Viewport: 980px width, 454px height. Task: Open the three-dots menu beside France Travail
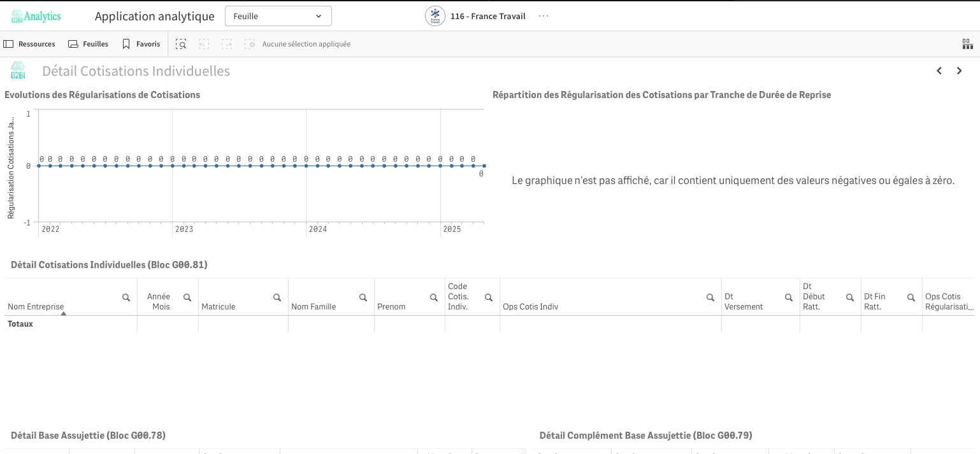544,16
